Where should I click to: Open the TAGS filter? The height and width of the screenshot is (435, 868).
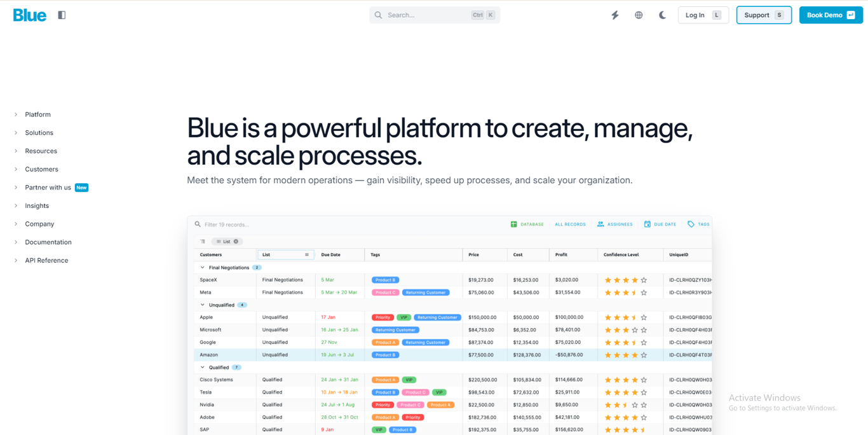tap(698, 224)
